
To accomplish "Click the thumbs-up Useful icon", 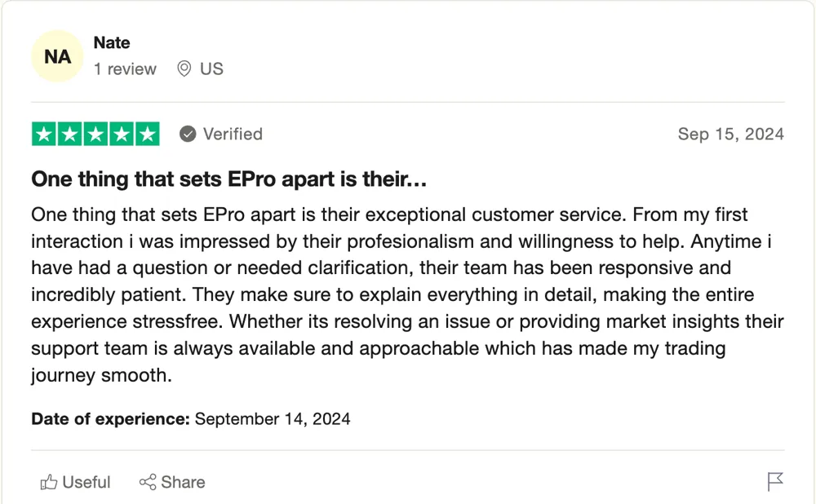I will click(49, 482).
